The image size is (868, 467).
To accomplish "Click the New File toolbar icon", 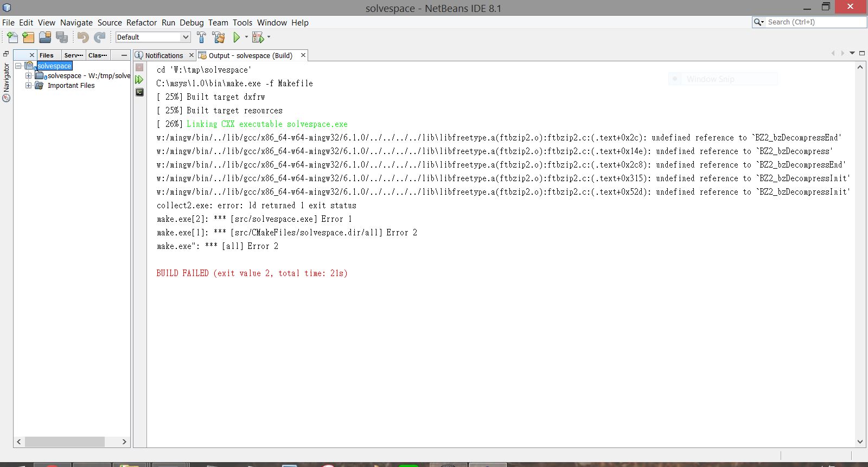I will (12, 37).
